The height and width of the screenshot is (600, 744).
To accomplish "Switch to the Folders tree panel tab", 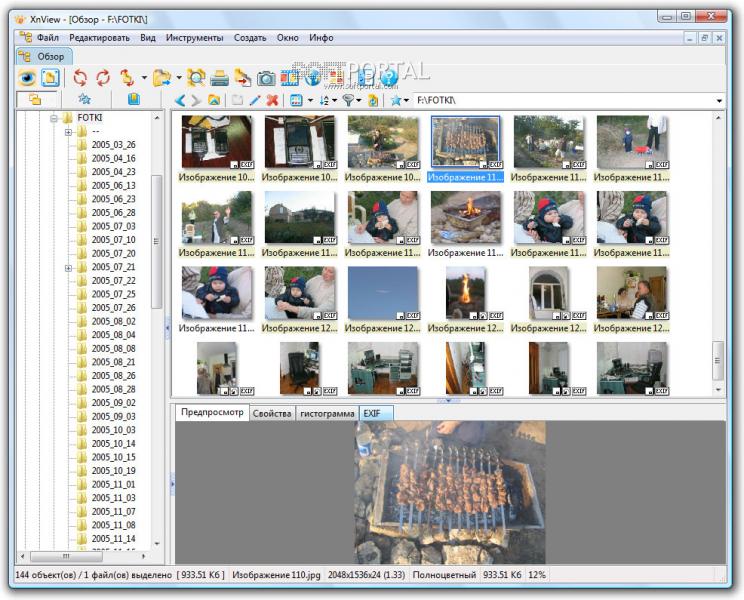I will 35,99.
